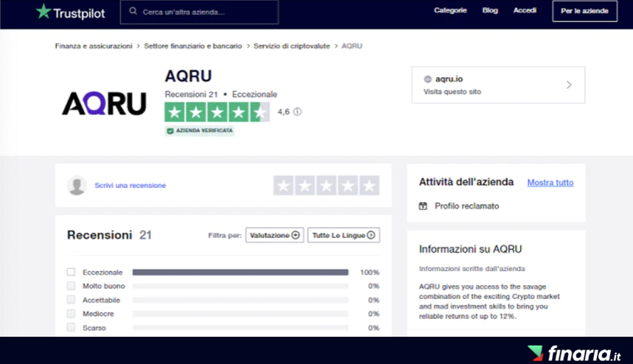The width and height of the screenshot is (633, 364).
Task: Rate two stars in review box
Action: click(x=305, y=186)
